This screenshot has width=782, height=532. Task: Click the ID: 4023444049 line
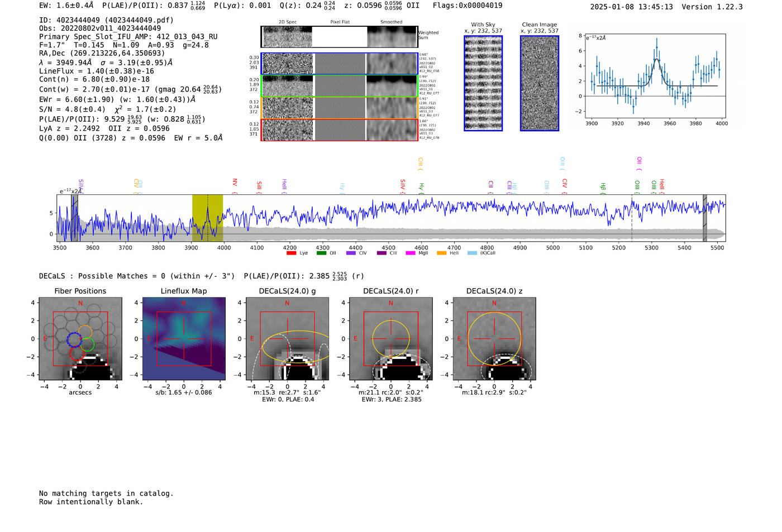pyautogui.click(x=106, y=20)
